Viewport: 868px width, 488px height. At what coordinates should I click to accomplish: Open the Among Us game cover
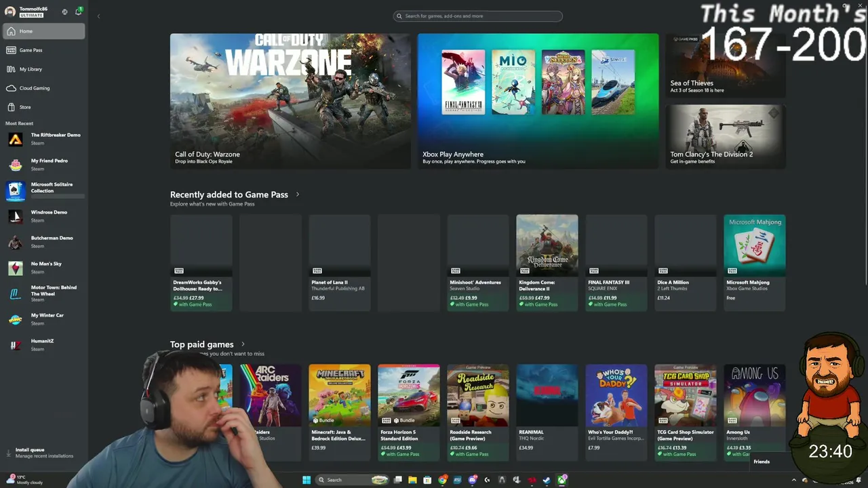coord(755,395)
